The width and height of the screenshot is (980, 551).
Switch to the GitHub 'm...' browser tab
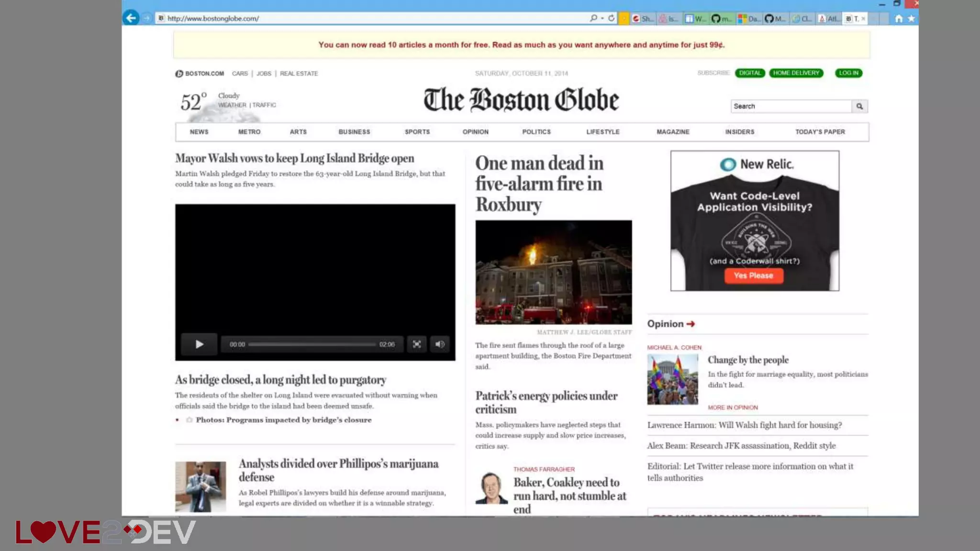click(722, 19)
